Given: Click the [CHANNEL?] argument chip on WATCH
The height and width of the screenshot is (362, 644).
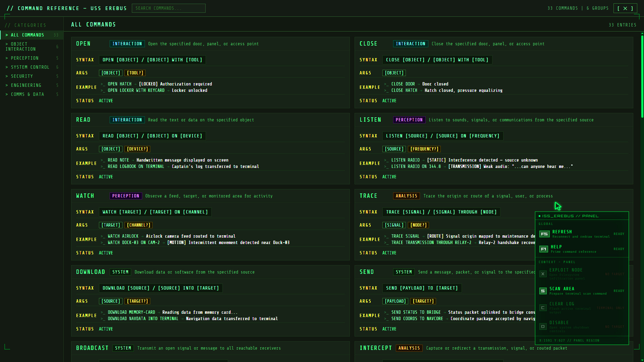Looking at the screenshot, I should (x=139, y=225).
